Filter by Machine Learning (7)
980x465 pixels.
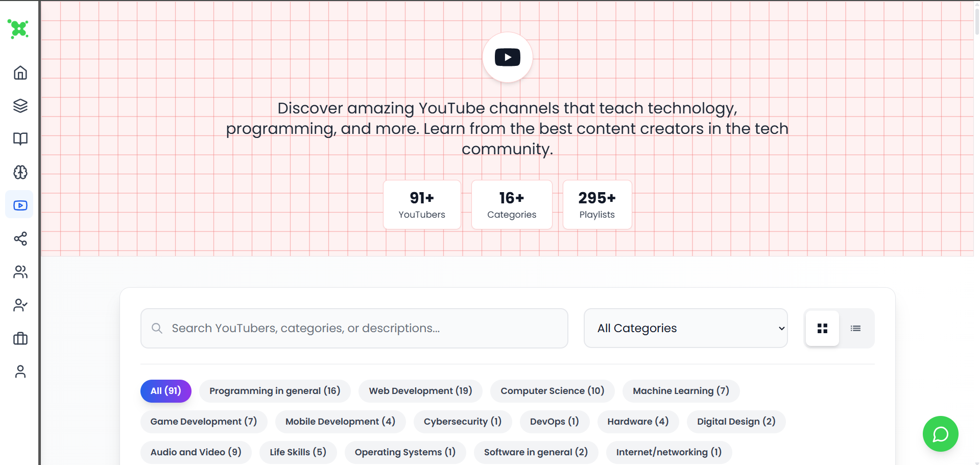(x=681, y=391)
